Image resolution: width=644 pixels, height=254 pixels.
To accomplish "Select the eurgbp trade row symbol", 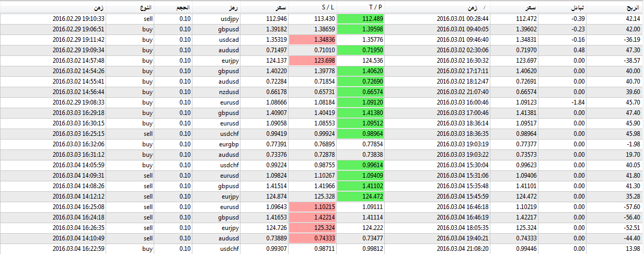I will point(230,144).
